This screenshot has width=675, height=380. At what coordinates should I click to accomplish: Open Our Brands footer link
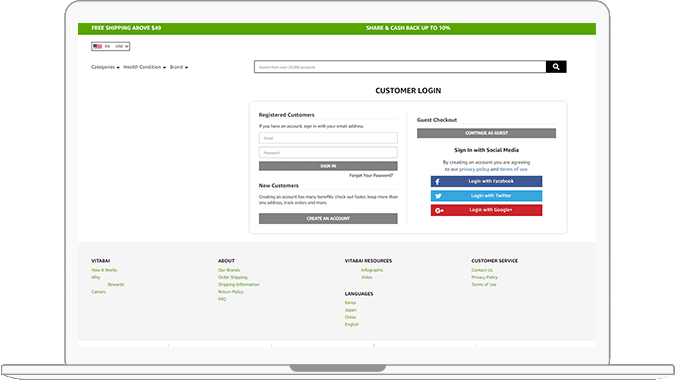[x=229, y=270]
